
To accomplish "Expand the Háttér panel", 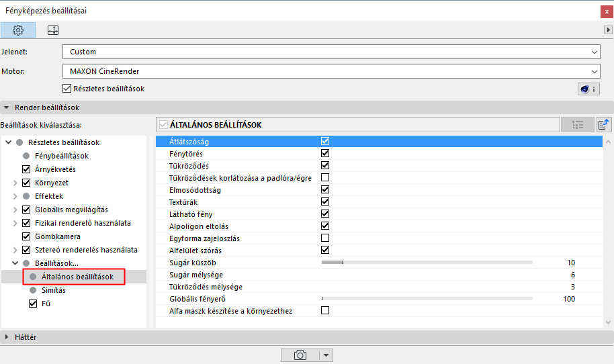I will [x=7, y=337].
